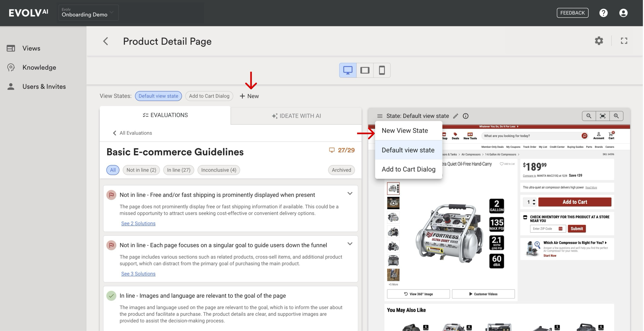This screenshot has width=644, height=331.
Task: Click the FEEDBACK button
Action: point(572,13)
